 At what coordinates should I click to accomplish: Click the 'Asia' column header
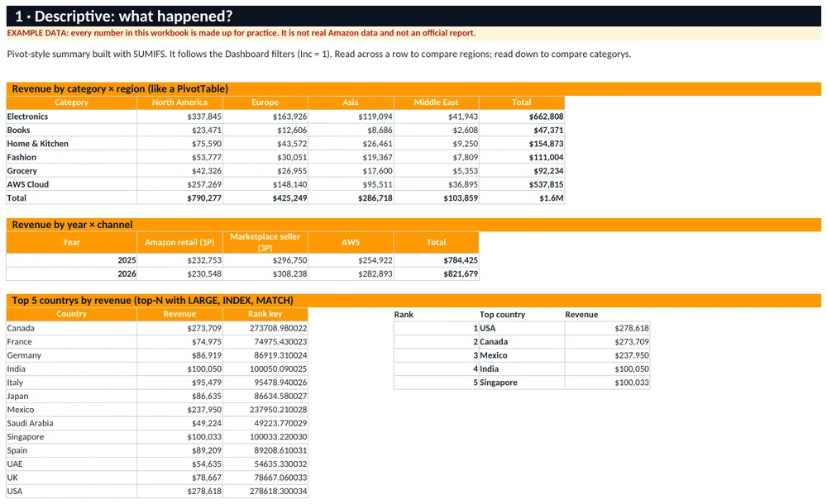[x=350, y=102]
